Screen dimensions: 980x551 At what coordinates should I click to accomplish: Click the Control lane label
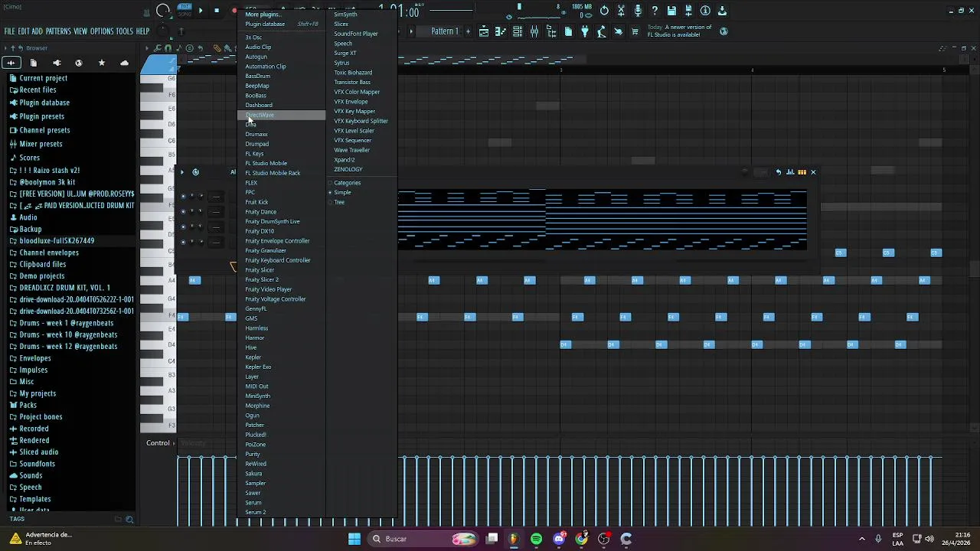tap(158, 443)
